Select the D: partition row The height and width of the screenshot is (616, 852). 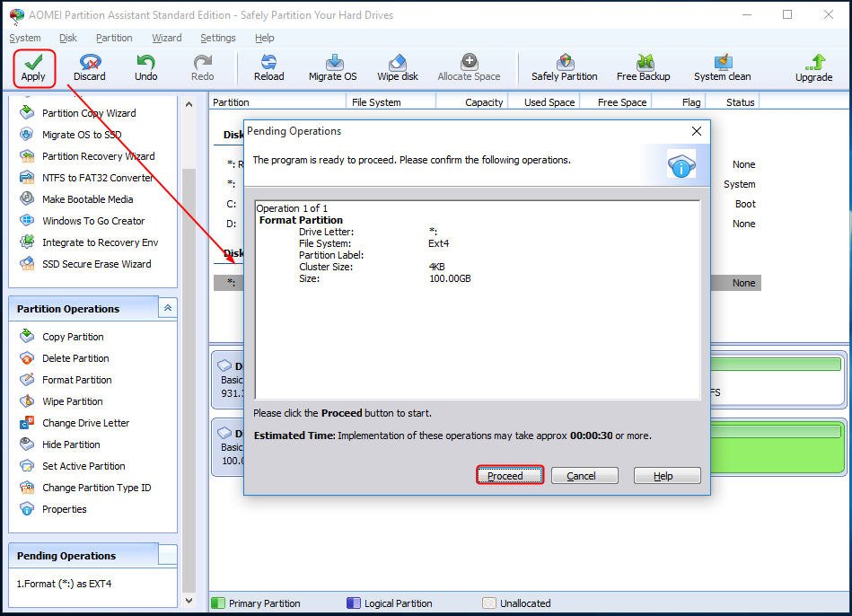(232, 224)
